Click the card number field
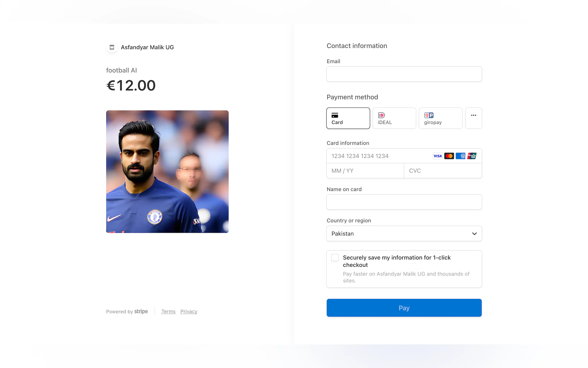This screenshot has width=588, height=368. [x=379, y=156]
